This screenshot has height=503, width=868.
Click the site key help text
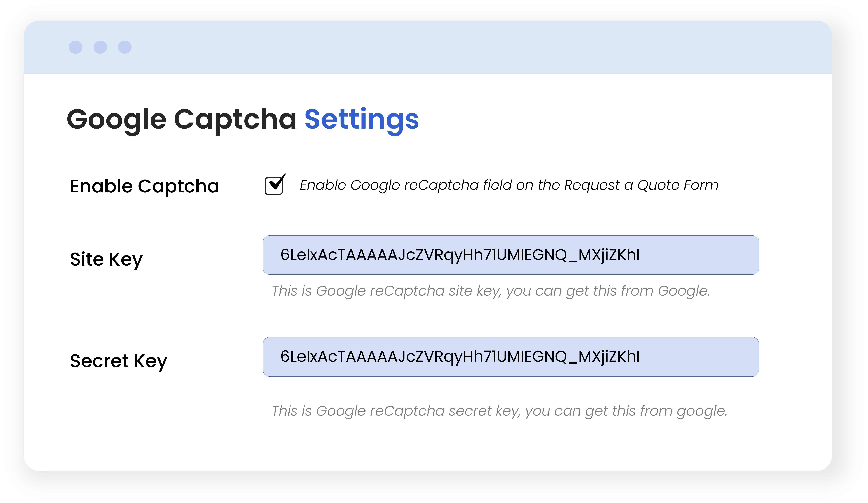click(491, 291)
